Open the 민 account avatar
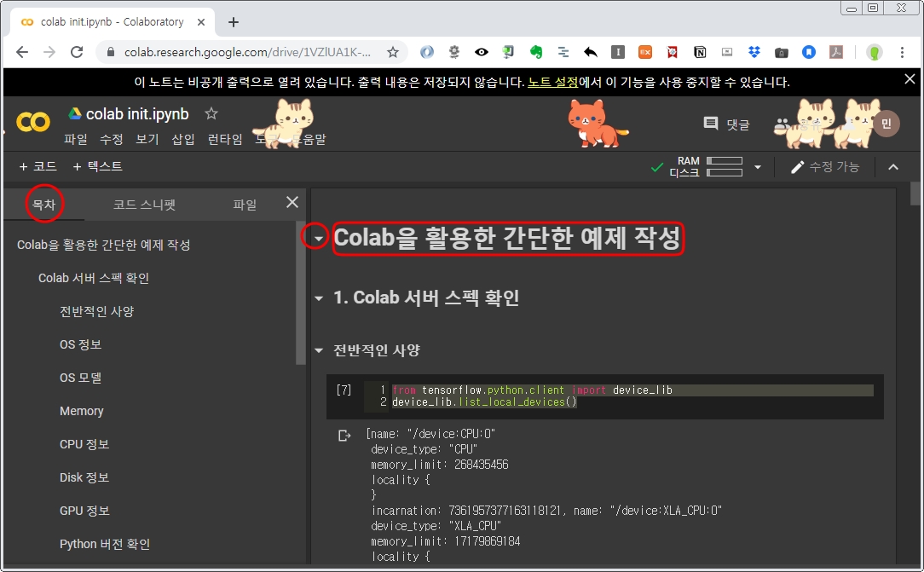Viewport: 924px width, 572px height. [x=886, y=124]
